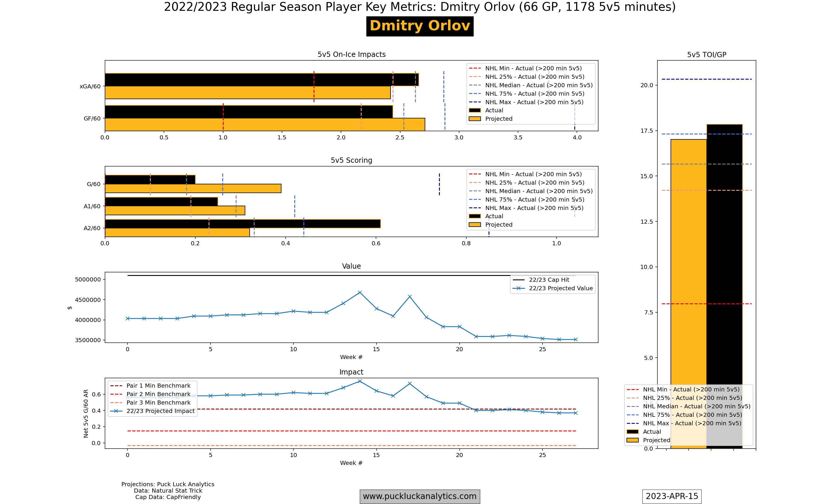Click the Dmitry Orlov name banner
The image size is (840, 504).
(x=420, y=26)
